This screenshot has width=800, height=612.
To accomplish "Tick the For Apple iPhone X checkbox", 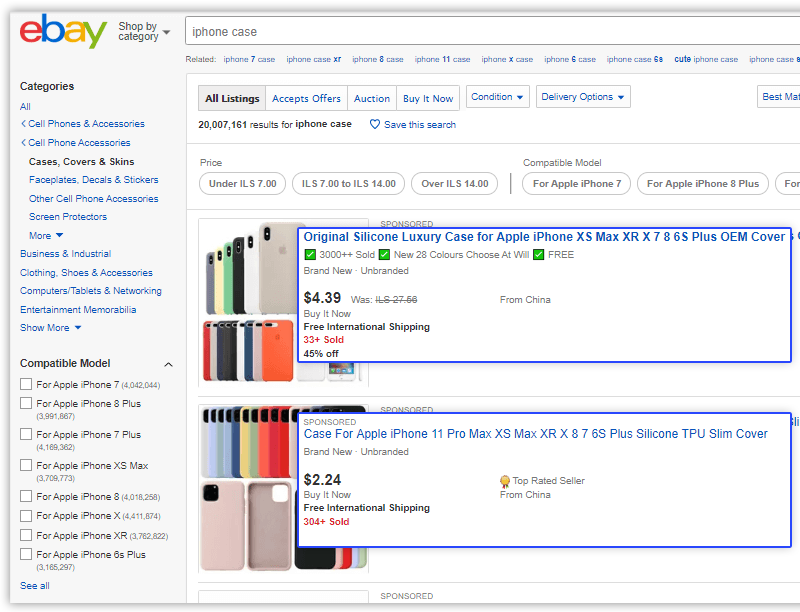I will point(26,516).
